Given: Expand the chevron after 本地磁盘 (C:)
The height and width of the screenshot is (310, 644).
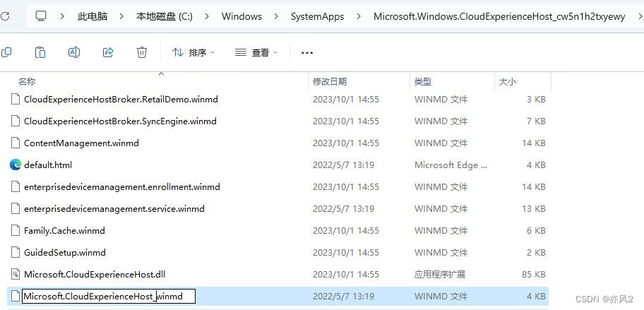Looking at the screenshot, I should 207,16.
